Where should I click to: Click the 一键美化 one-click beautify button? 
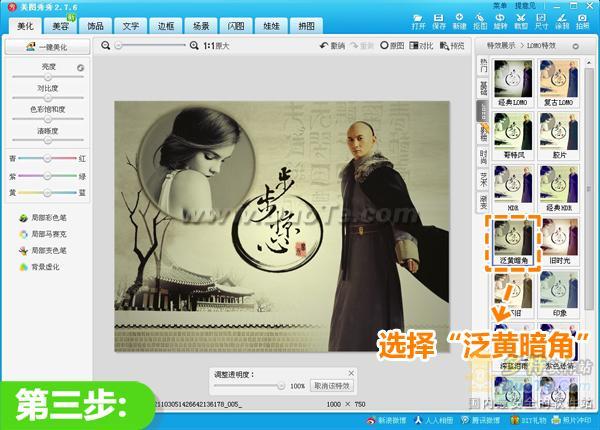[x=47, y=47]
